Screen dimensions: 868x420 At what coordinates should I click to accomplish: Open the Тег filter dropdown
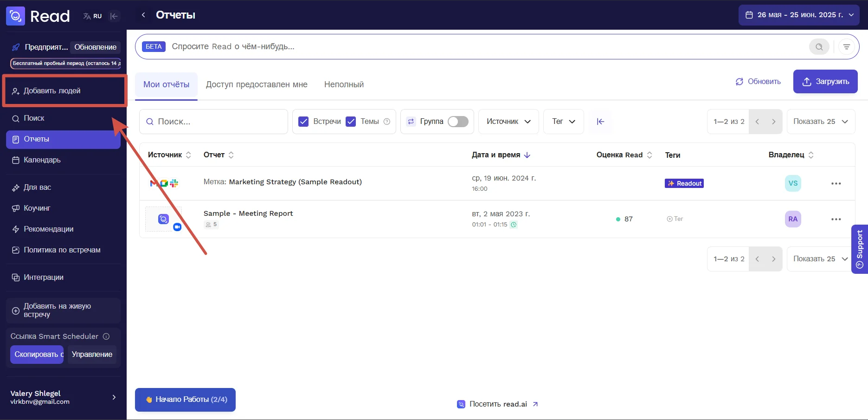coord(563,122)
